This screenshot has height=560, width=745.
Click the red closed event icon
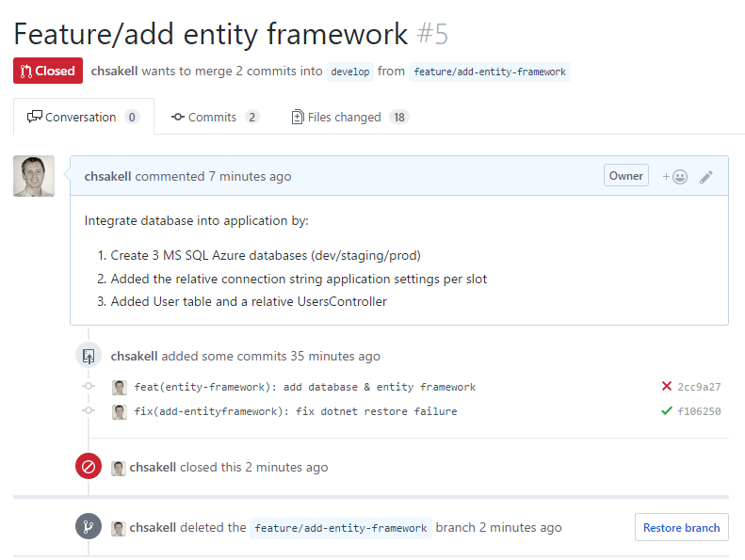click(x=89, y=467)
